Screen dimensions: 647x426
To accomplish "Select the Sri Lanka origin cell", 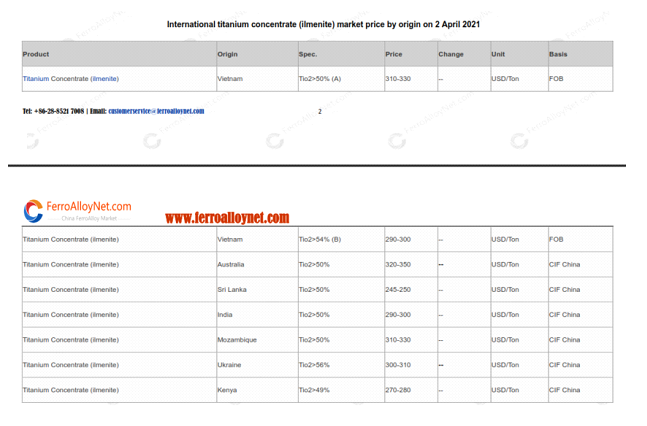I will [231, 290].
